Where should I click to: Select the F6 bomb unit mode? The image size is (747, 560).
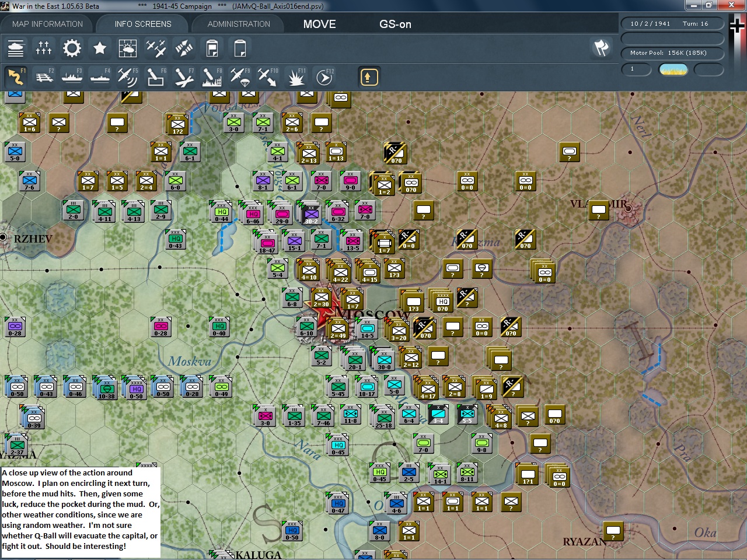point(156,77)
